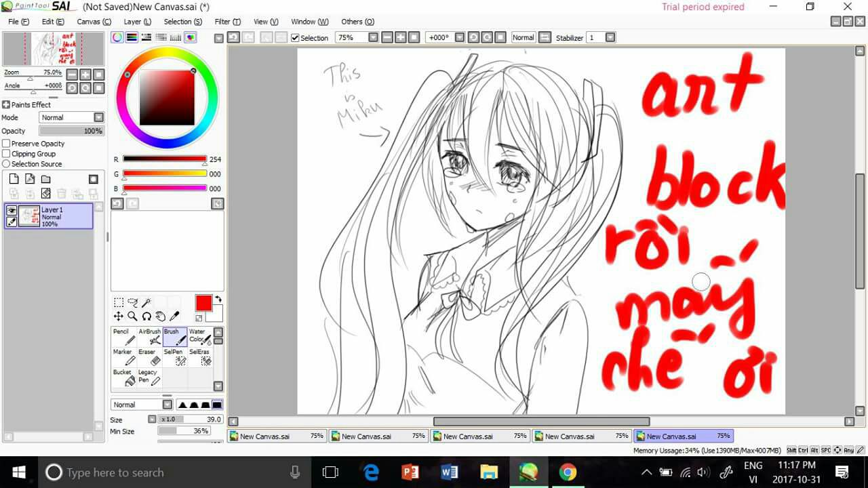Swap foreground and background colors
The height and width of the screenshot is (488, 868).
tap(218, 299)
